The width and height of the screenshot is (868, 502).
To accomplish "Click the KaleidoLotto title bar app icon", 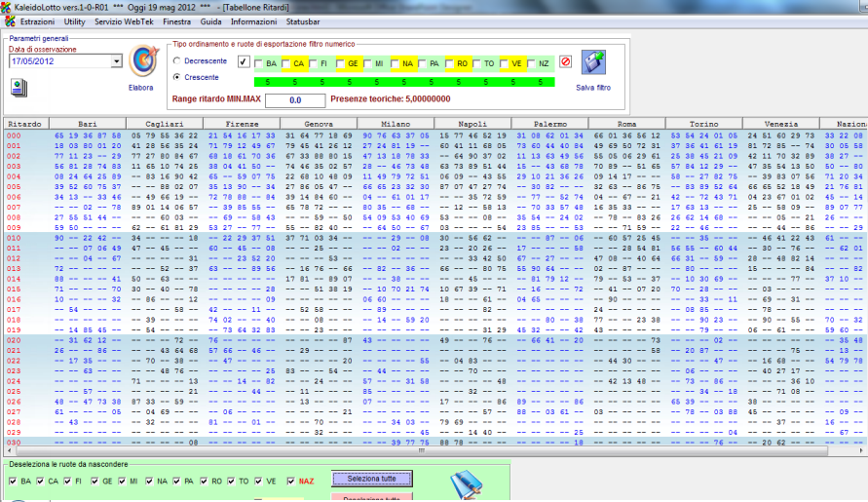I will 6,7.
